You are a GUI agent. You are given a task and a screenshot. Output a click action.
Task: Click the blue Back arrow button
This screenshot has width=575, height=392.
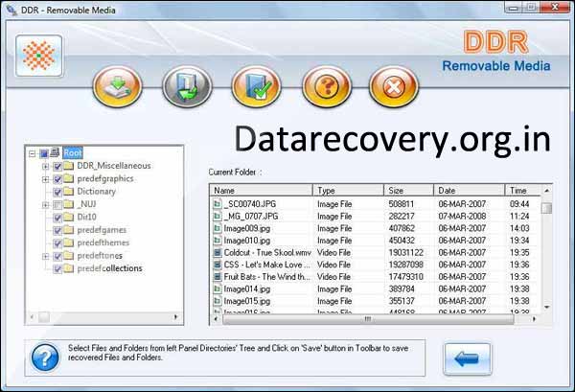pos(468,359)
